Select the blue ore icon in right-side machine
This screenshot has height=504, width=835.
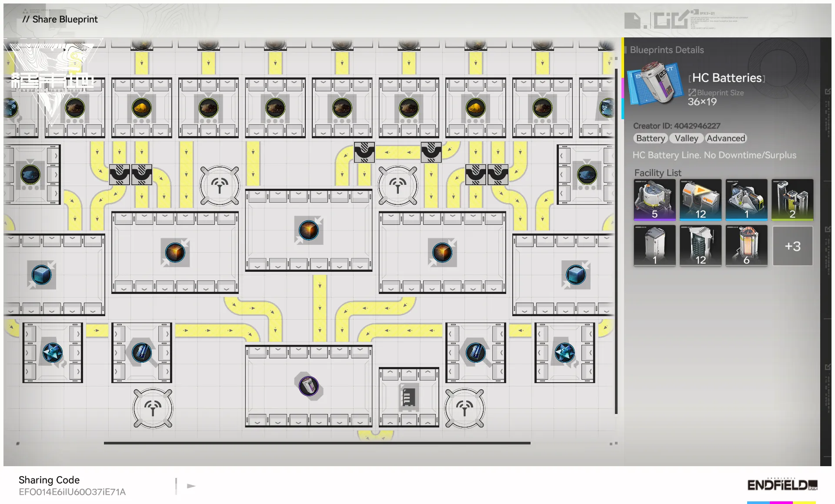pos(587,175)
